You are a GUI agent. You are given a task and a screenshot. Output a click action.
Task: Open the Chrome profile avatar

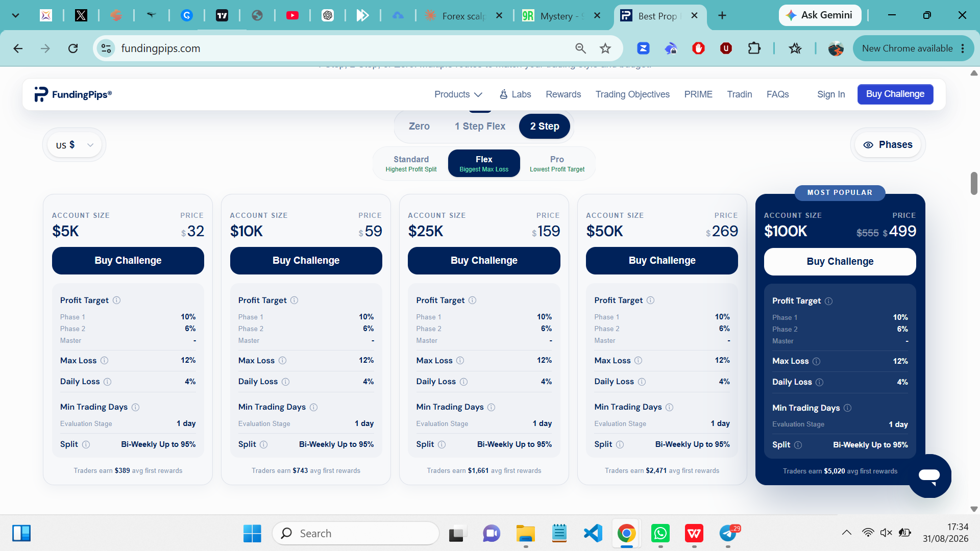(836, 48)
